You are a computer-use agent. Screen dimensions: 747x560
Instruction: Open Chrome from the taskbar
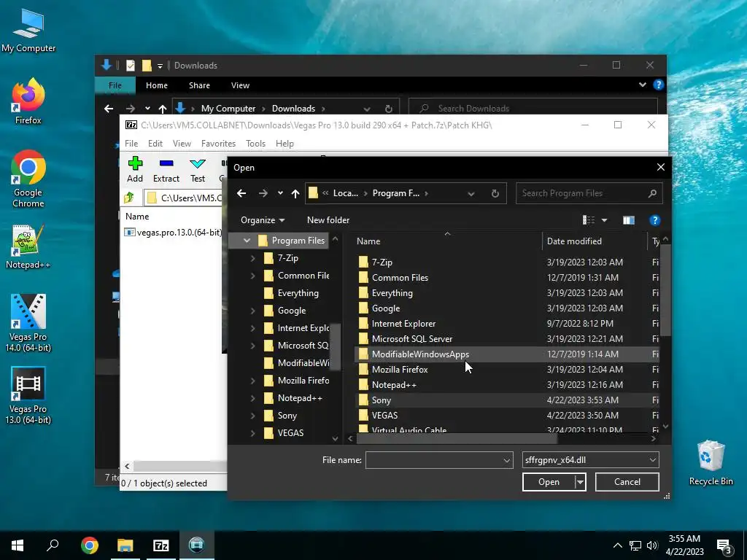coord(90,545)
